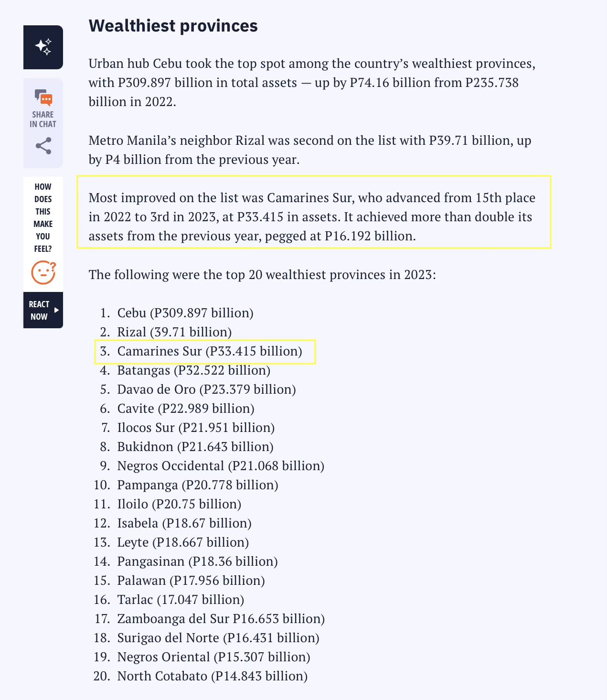Select the confused face reaction emoji
This screenshot has width=607, height=700.
click(43, 272)
